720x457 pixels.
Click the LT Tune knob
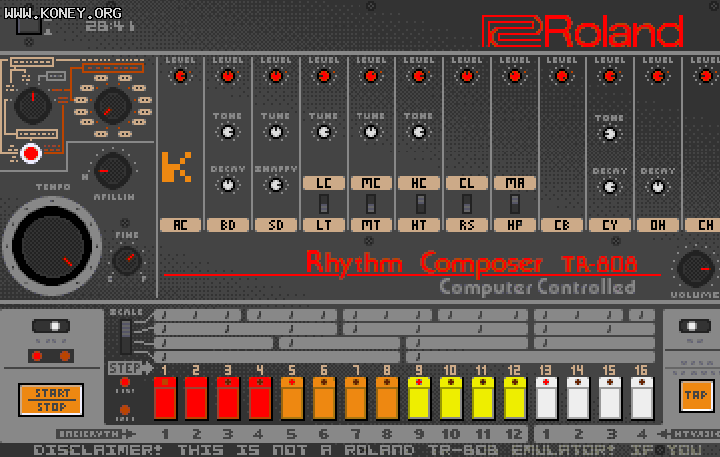[324, 132]
